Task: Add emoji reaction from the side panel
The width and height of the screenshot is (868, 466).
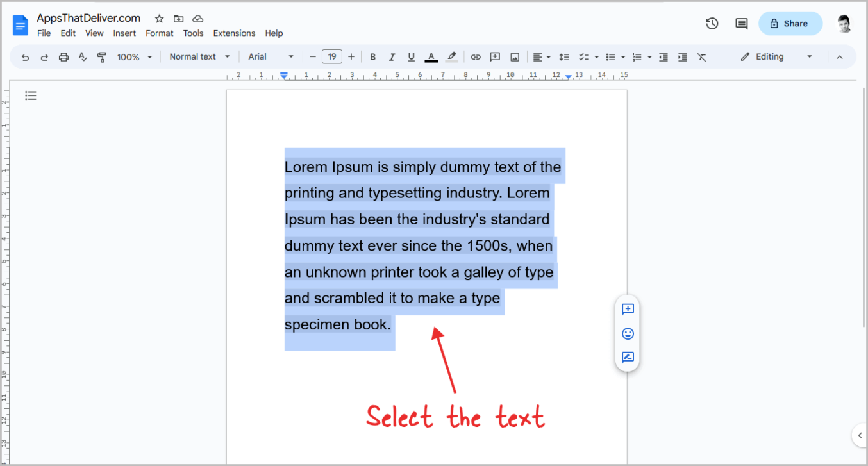Action: pyautogui.click(x=628, y=334)
